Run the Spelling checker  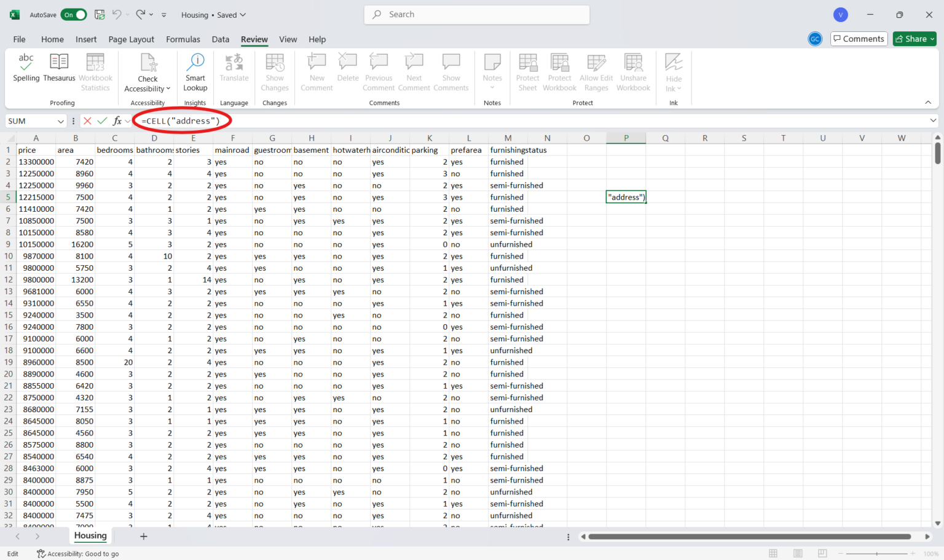[x=26, y=69]
